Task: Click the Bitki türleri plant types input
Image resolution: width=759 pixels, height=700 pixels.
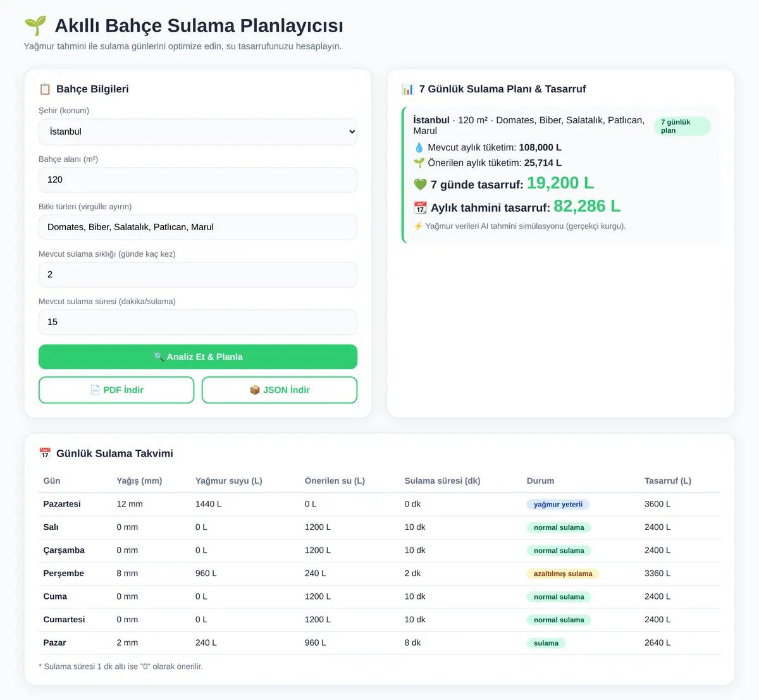Action: point(198,227)
